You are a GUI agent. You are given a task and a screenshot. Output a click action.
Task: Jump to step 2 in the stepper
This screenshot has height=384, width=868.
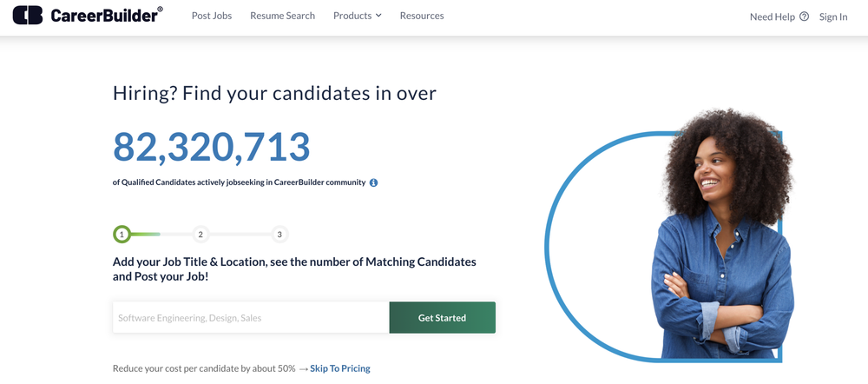(x=200, y=234)
